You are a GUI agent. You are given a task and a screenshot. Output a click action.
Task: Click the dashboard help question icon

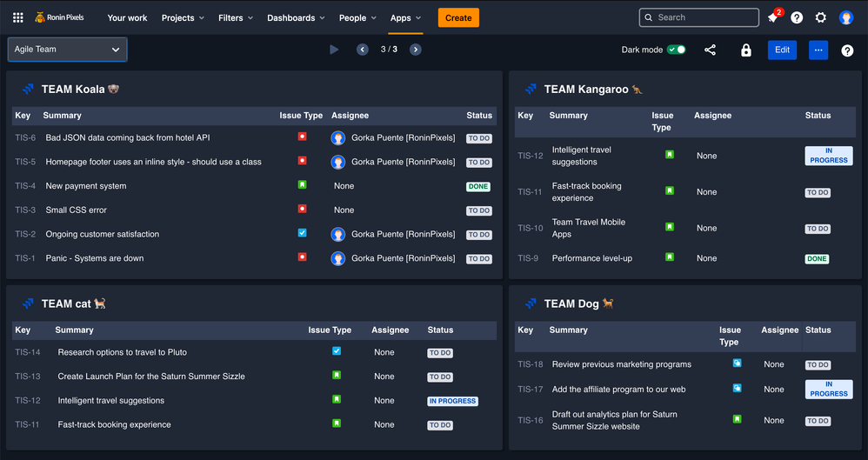pyautogui.click(x=847, y=50)
